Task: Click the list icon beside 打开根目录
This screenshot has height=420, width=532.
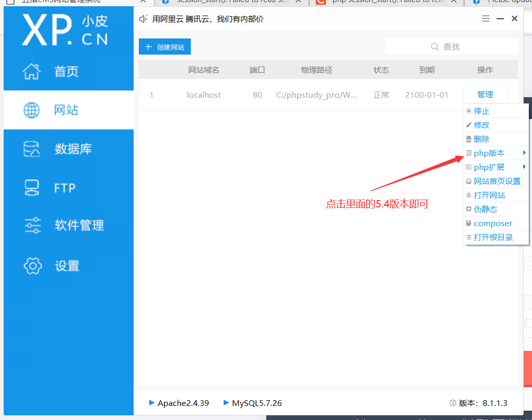Action: click(469, 237)
